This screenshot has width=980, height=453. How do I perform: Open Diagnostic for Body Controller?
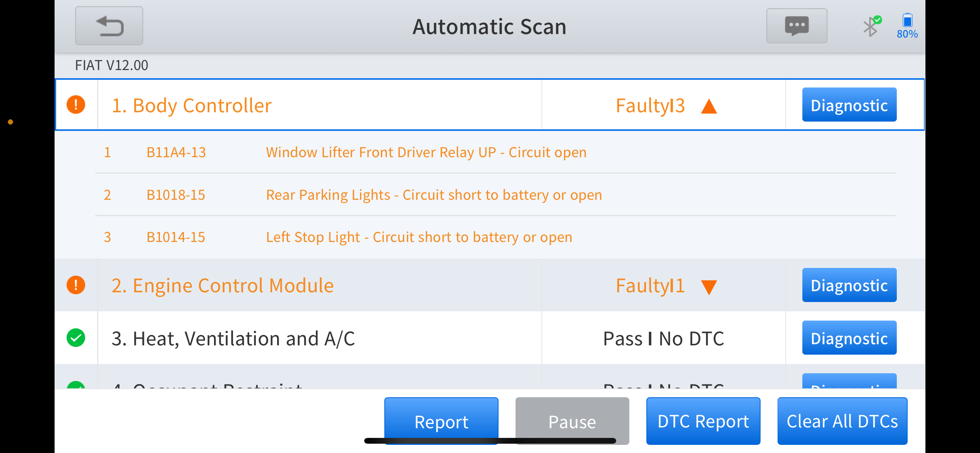tap(849, 105)
